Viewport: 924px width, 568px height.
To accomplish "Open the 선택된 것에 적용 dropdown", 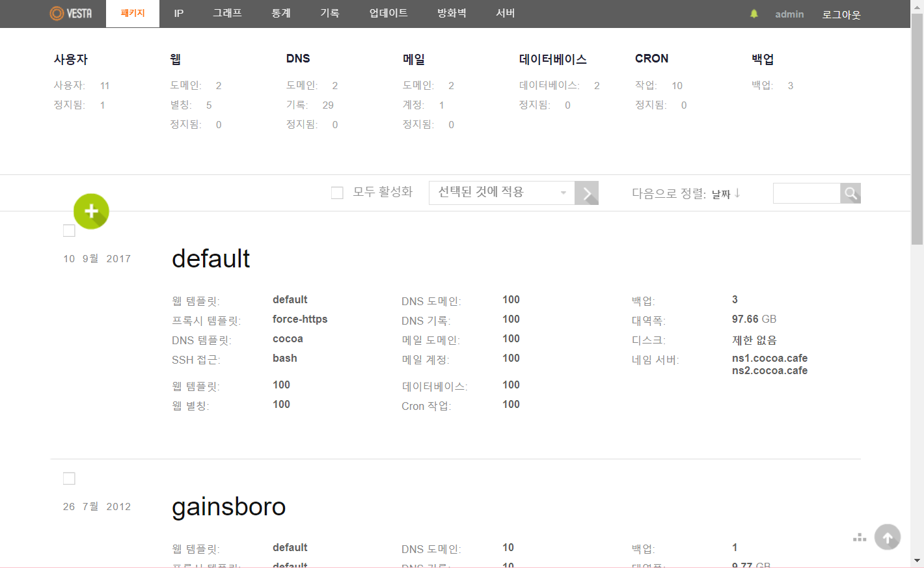I will (501, 193).
